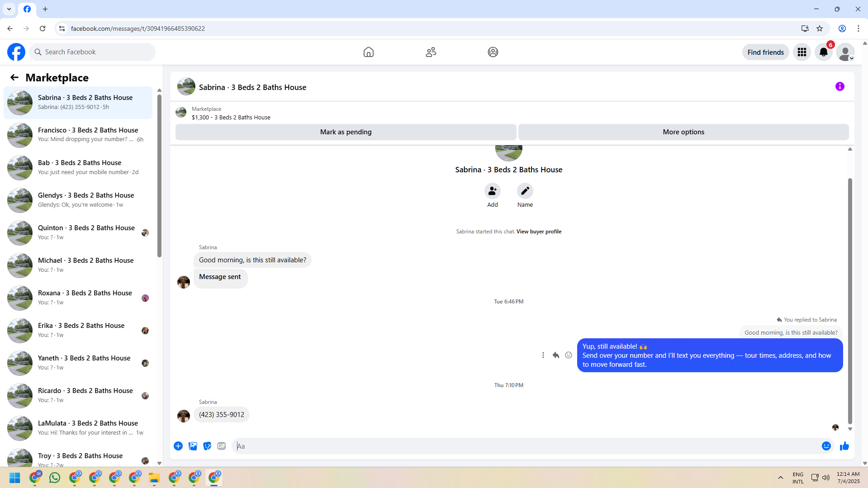Open Quinton's conversation

pos(78,232)
